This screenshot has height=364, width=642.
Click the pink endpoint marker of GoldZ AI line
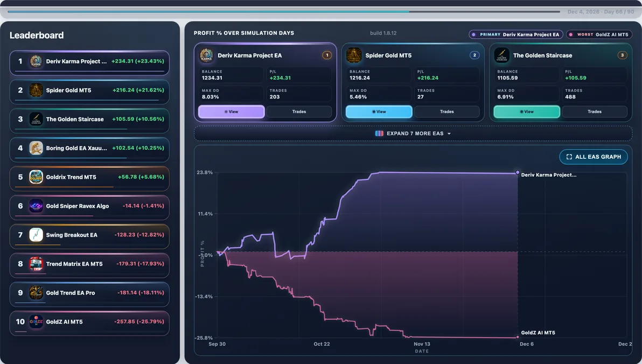tap(518, 338)
